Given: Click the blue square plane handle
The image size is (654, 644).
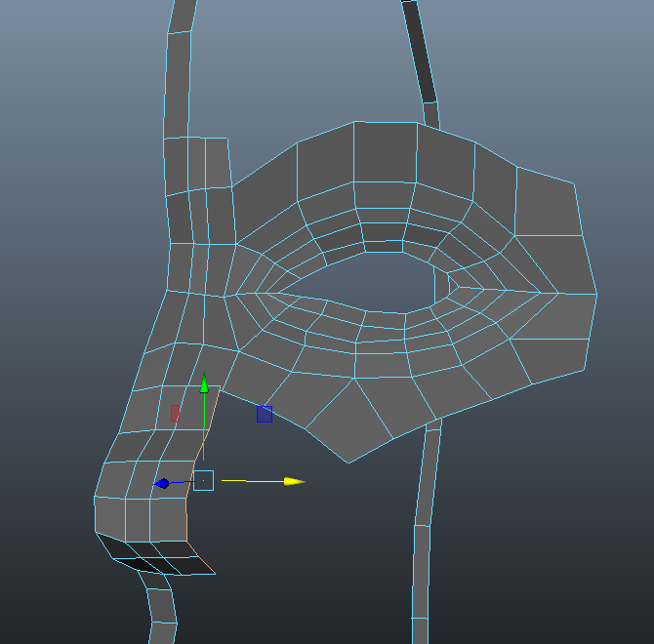Looking at the screenshot, I should (265, 414).
